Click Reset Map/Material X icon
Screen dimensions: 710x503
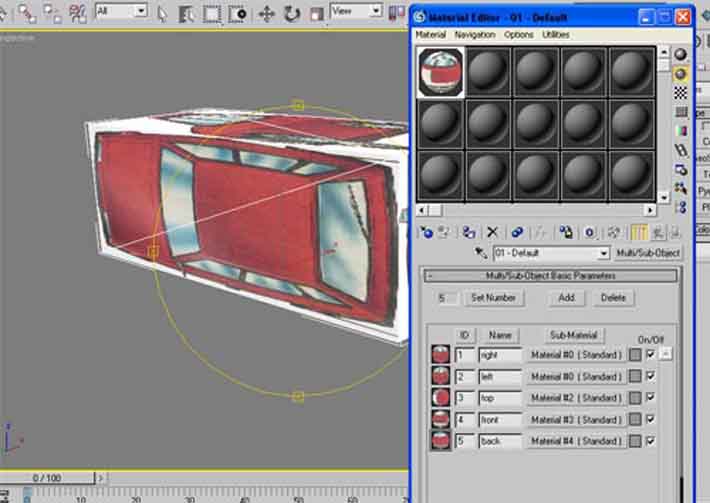[492, 232]
